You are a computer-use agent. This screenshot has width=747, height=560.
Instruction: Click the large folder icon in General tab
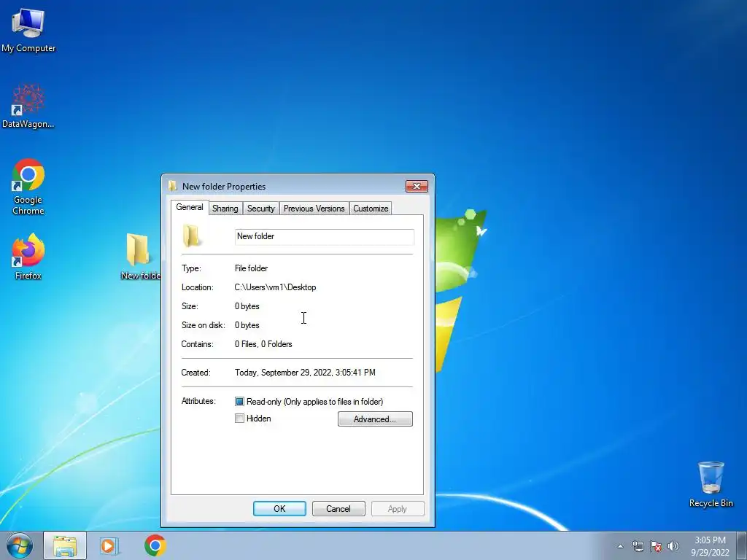click(192, 236)
